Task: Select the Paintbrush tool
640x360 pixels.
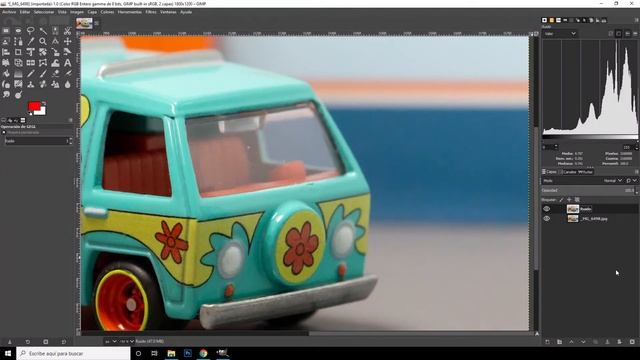Action: pyautogui.click(x=43, y=73)
